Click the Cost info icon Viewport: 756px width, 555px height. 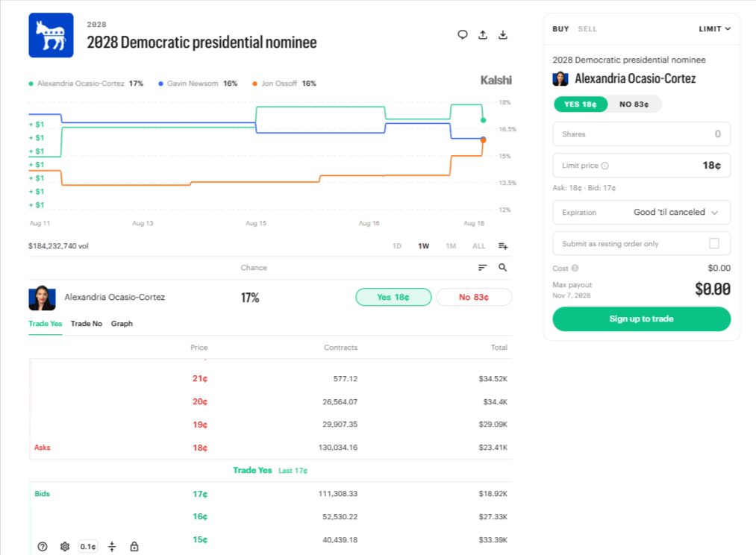point(575,269)
